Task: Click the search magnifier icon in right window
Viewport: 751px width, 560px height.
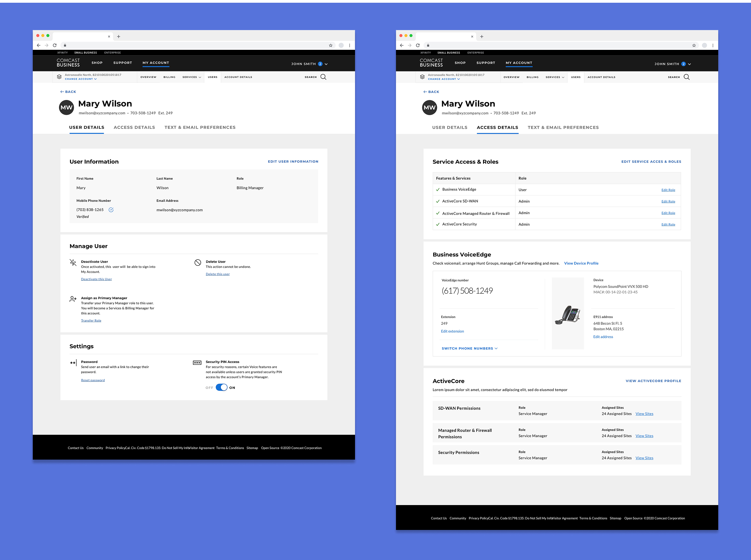Action: tap(686, 77)
